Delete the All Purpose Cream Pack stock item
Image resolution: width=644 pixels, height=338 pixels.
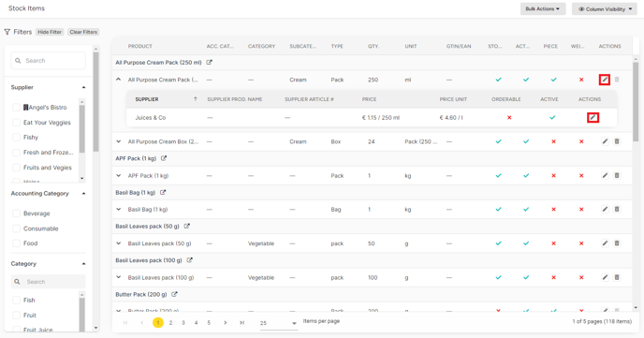[617, 80]
